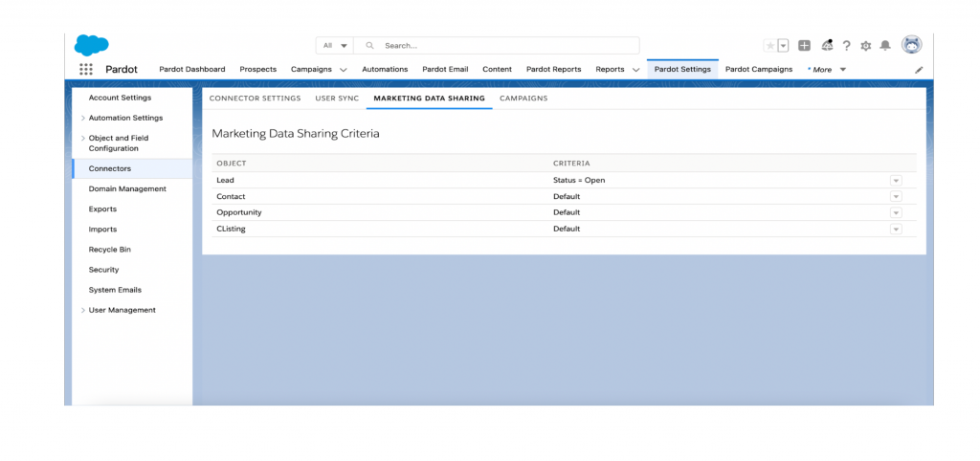Open the CListing row action dropdown

(896, 229)
